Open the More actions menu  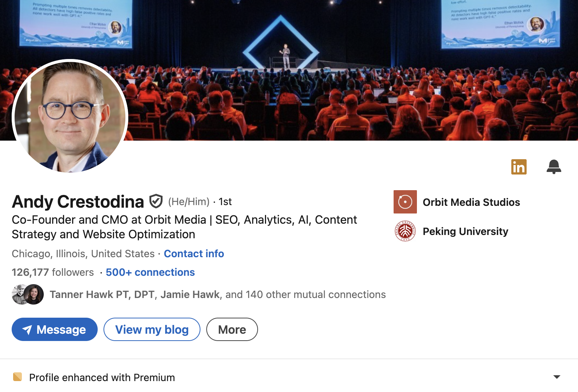[x=232, y=329]
